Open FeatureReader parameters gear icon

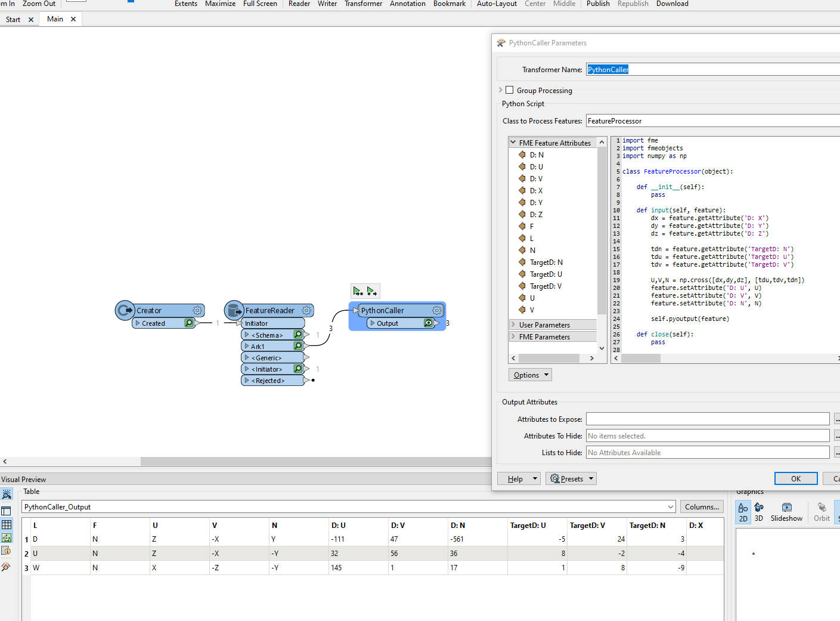point(306,311)
